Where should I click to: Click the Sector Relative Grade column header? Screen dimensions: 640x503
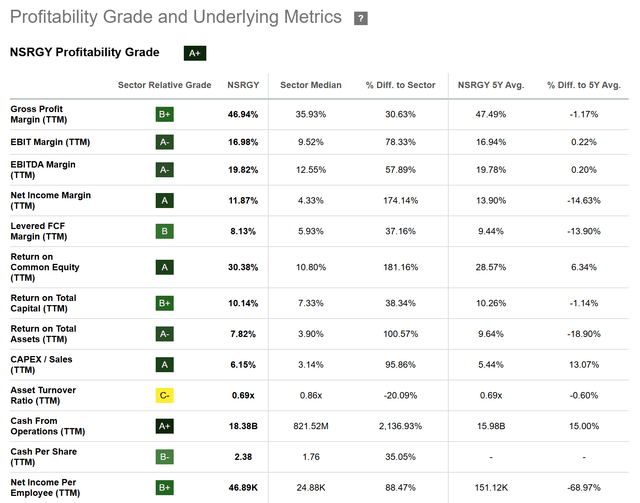[x=165, y=85]
